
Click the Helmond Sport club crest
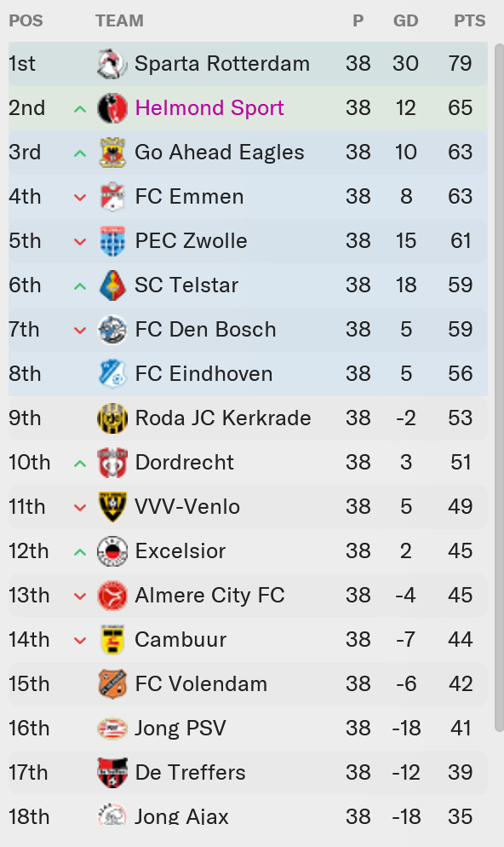[112, 108]
